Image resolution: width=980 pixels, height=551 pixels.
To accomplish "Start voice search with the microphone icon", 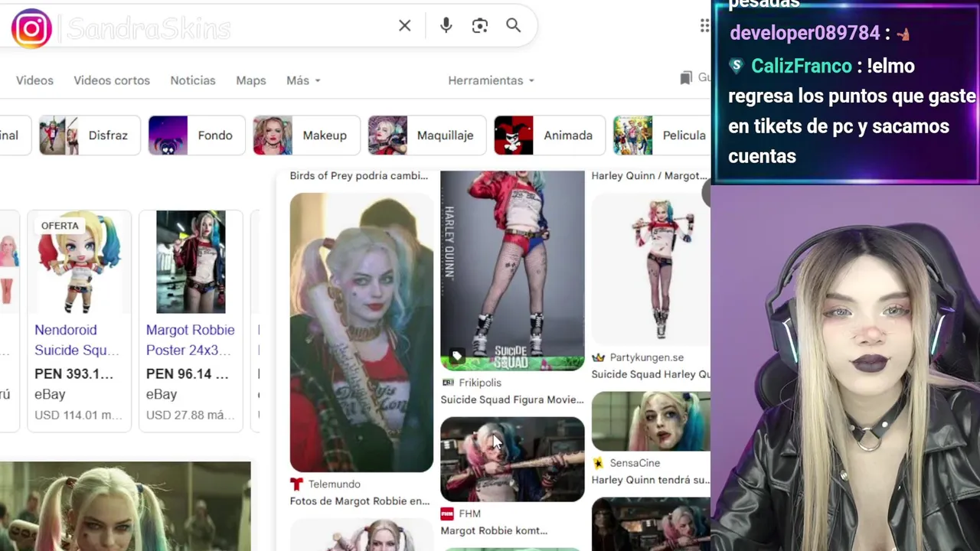I will [x=446, y=26].
